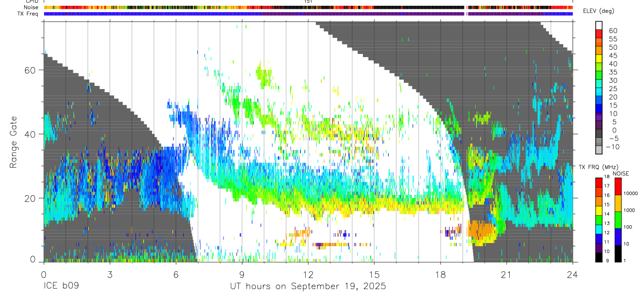Click elevation legend value '50'
Viewport: 644px width, 297px height.
(613, 47)
